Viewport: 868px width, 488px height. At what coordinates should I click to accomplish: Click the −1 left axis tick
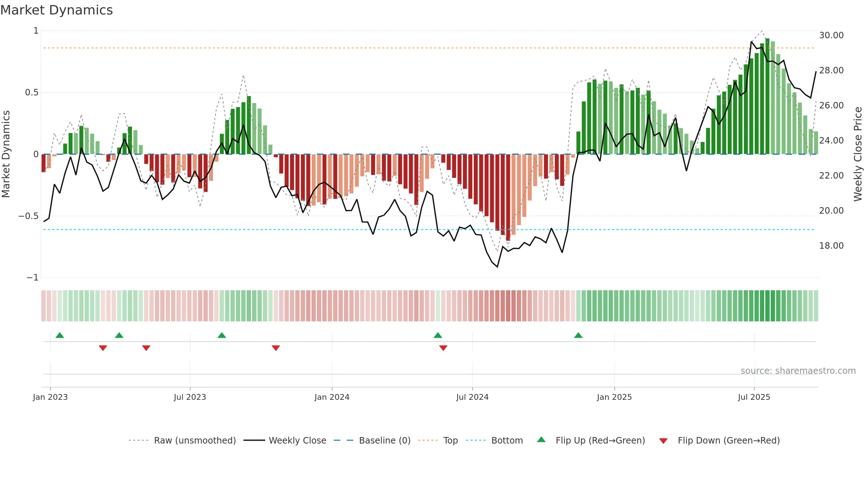pos(33,278)
